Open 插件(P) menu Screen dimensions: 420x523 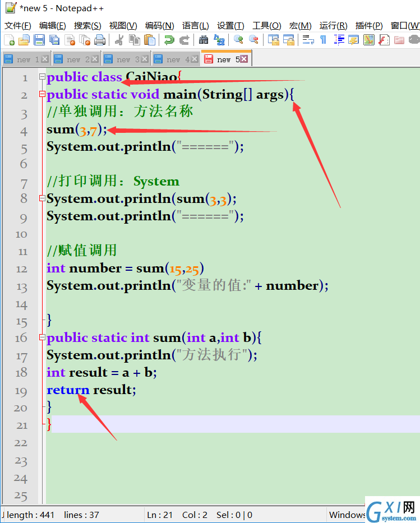(368, 26)
